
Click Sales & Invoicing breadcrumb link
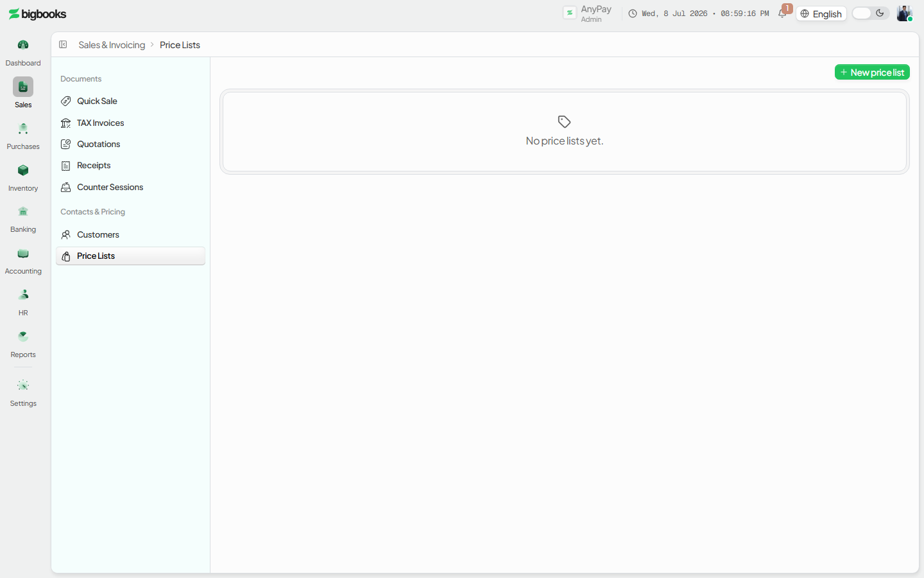(112, 45)
